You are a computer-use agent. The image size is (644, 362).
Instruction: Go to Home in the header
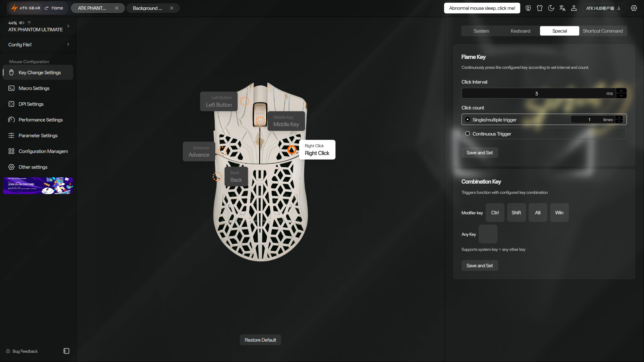coord(54,8)
